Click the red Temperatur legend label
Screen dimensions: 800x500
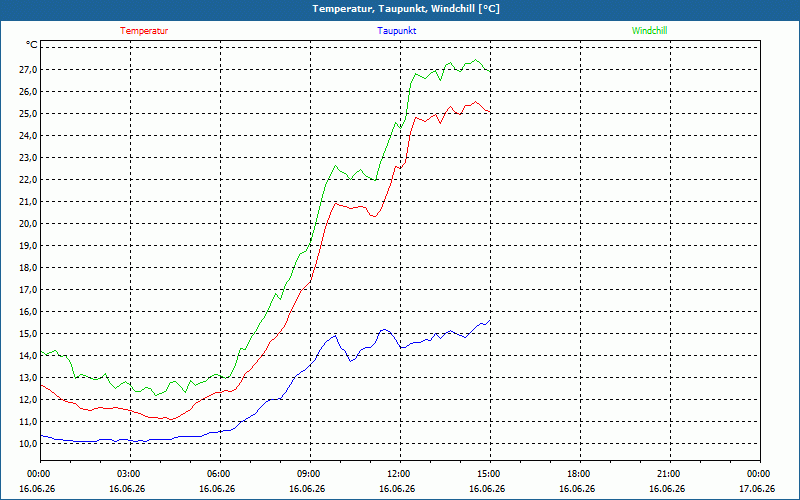[x=144, y=31]
